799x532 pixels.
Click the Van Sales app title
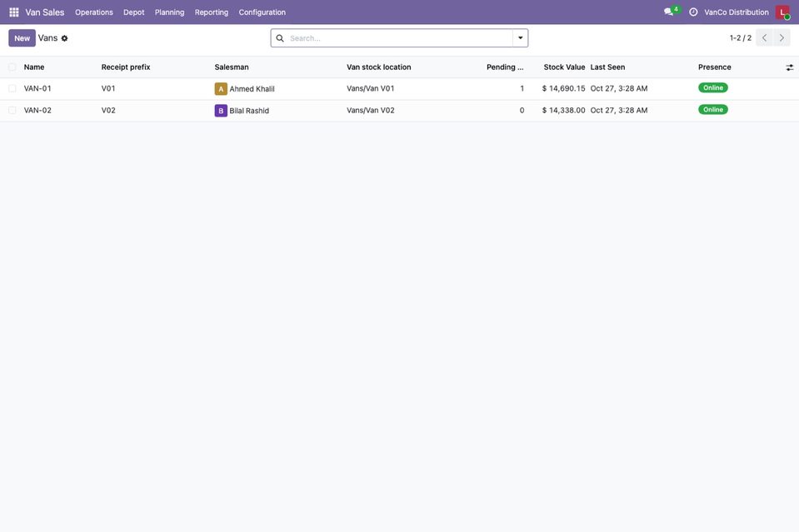(45, 12)
